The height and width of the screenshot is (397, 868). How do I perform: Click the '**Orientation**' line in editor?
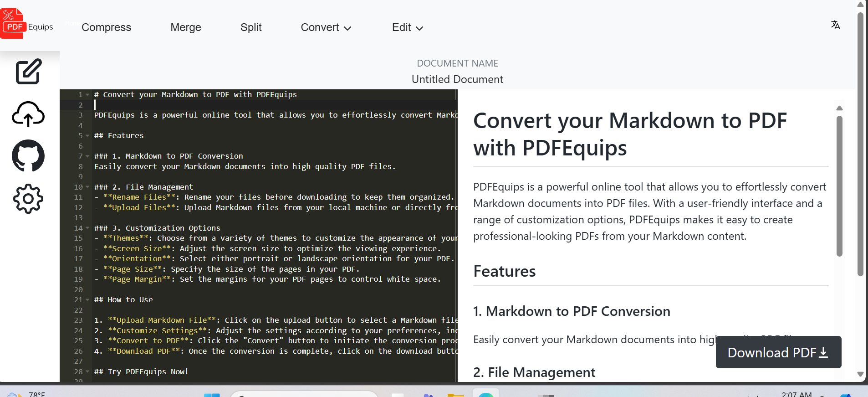tap(274, 259)
